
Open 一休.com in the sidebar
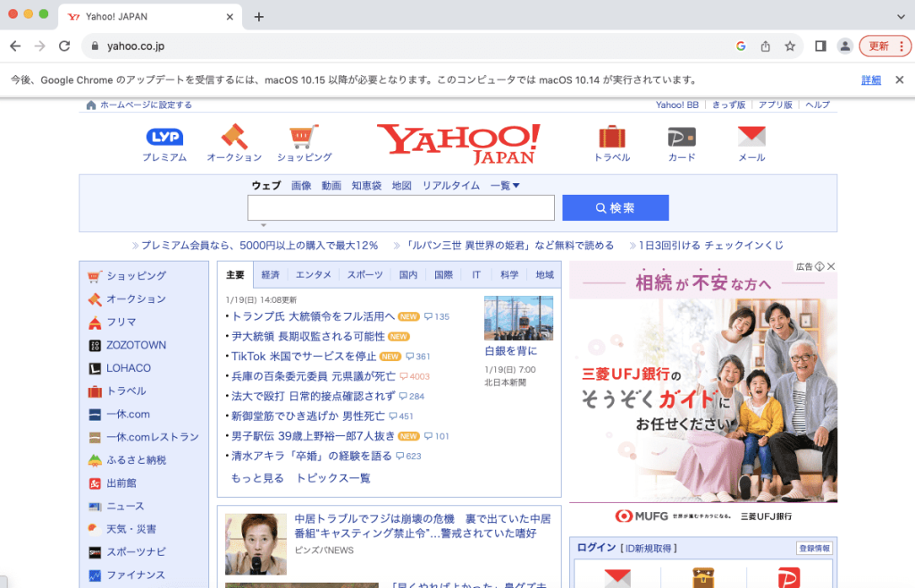(128, 414)
